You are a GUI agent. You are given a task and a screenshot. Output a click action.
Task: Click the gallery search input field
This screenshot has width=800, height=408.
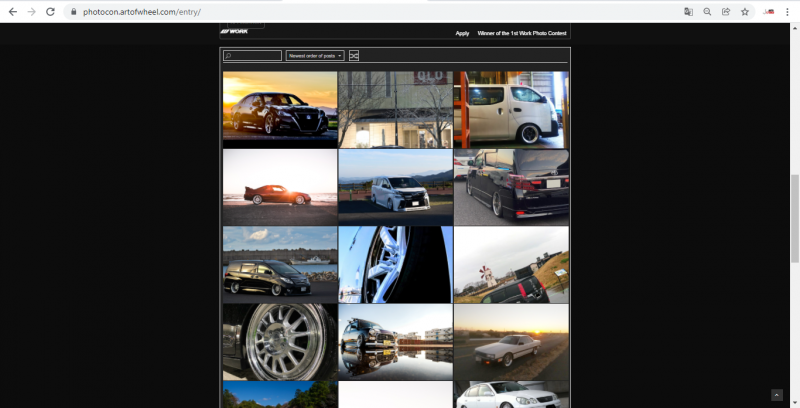253,56
